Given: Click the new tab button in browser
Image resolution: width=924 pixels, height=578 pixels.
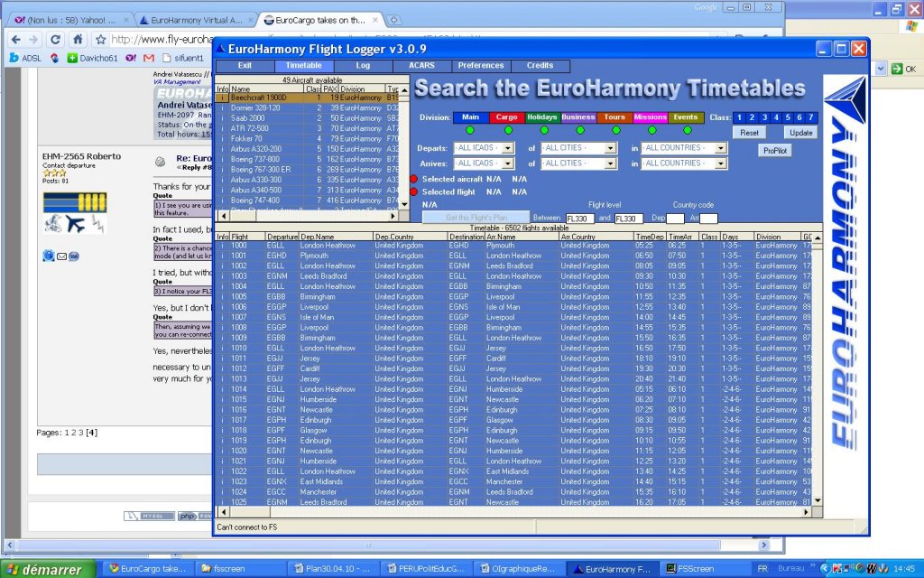Looking at the screenshot, I should coord(395,20).
